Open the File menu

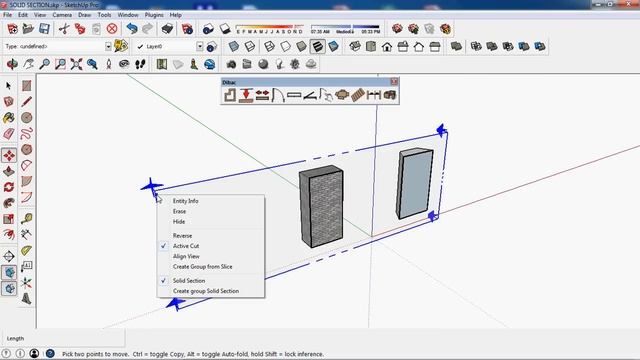[7, 15]
